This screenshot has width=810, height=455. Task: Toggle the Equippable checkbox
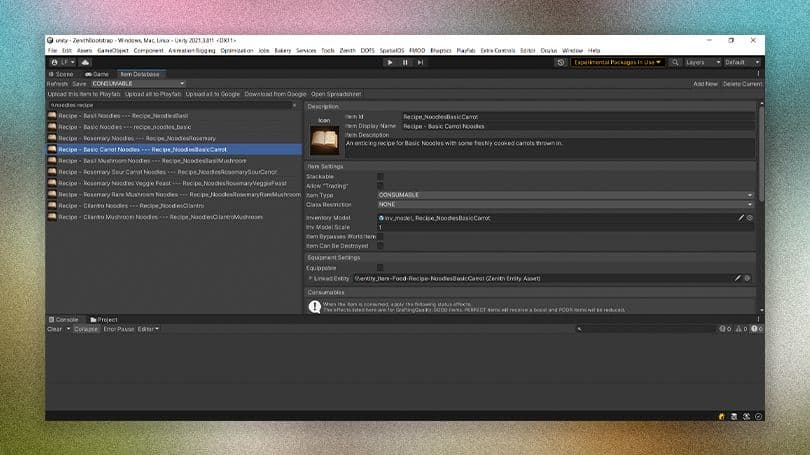point(380,268)
